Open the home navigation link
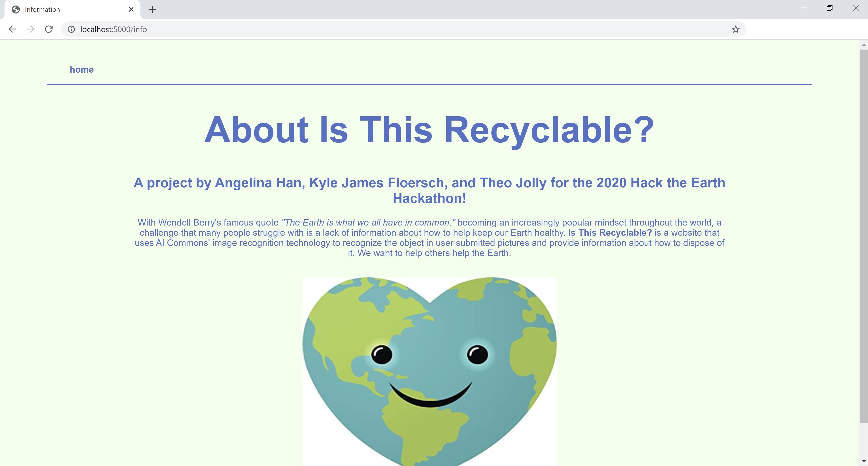The width and height of the screenshot is (868, 466). [x=81, y=69]
